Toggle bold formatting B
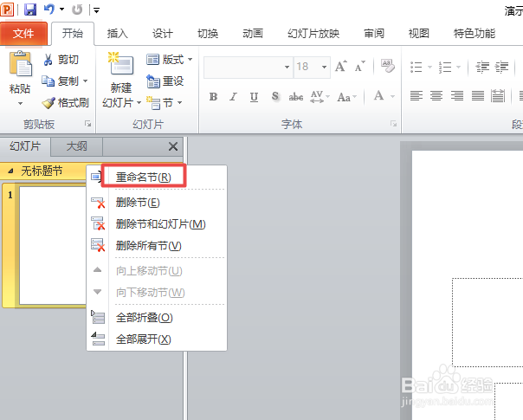The height and width of the screenshot is (420, 523). [x=214, y=97]
